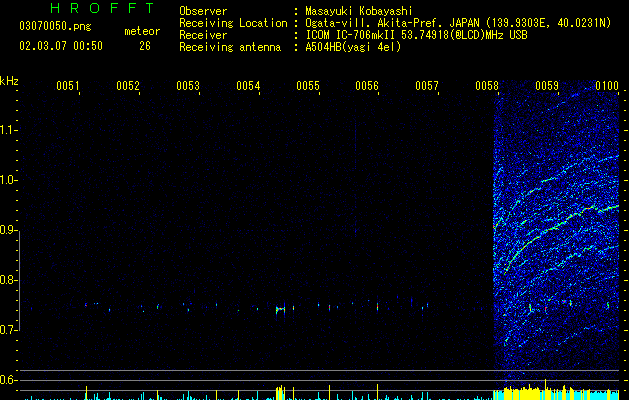Click the A504HB(yagi 4el) antenna text
Viewport: 629px width, 400px height.
(x=353, y=47)
